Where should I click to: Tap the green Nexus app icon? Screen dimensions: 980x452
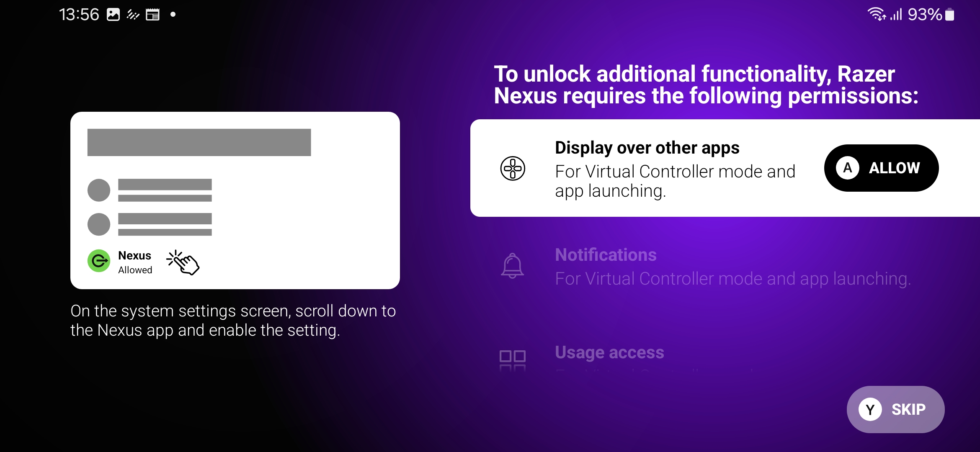point(99,261)
